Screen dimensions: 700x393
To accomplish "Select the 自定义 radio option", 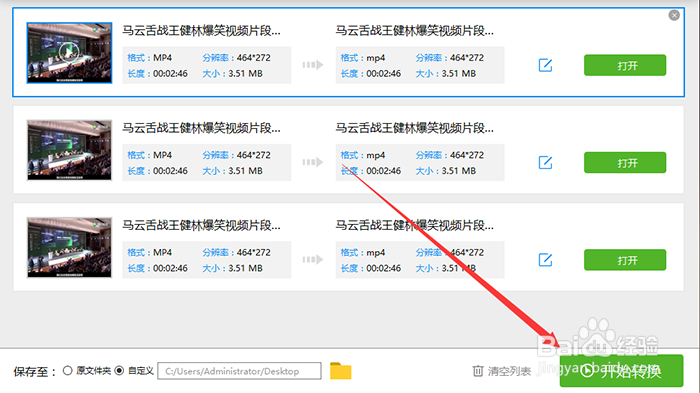I will tap(119, 371).
